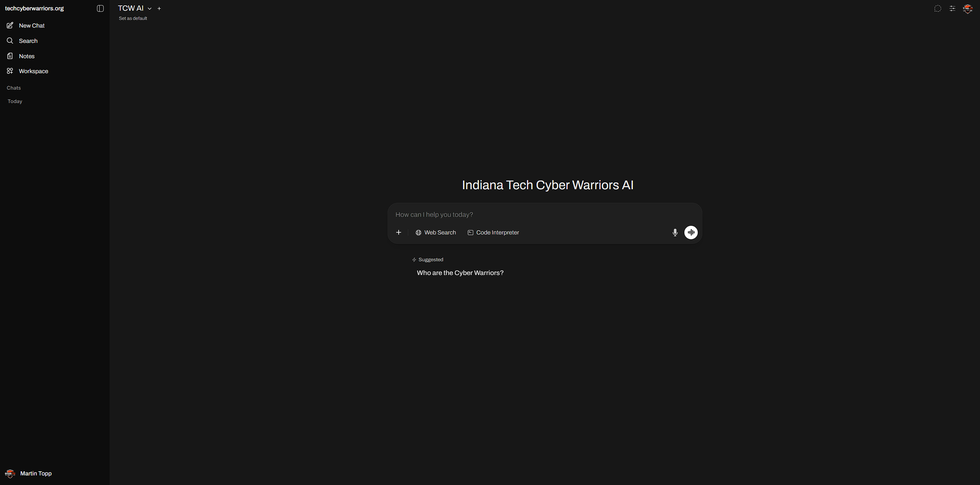
Task: Click the 'Indiana Tech Cyber Warriors AI' heading
Action: pyautogui.click(x=548, y=185)
